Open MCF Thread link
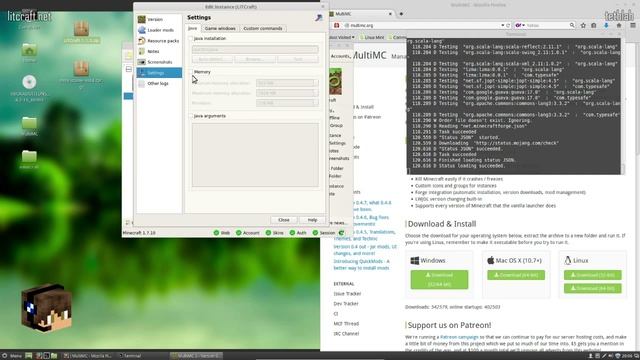 coord(346,324)
